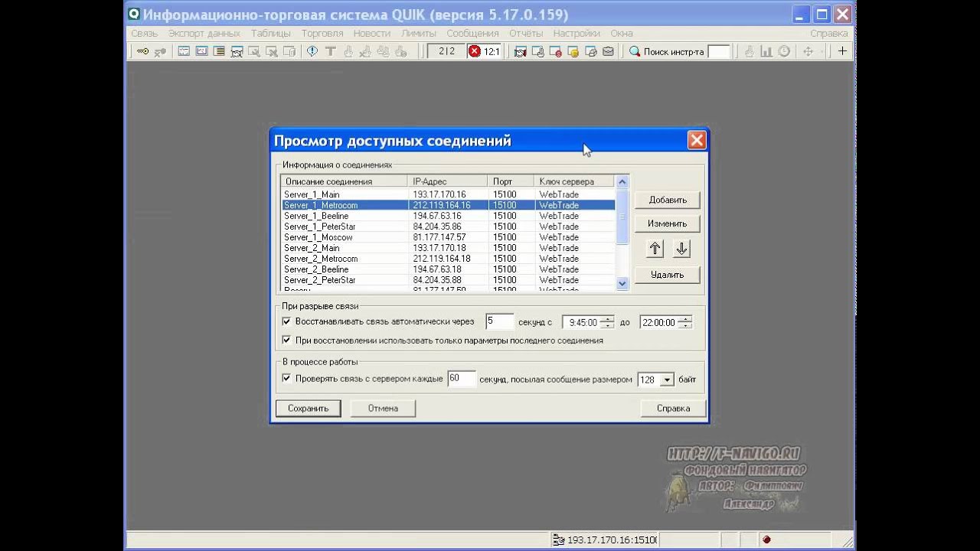
Task: Click the Изменить button
Action: pos(668,223)
